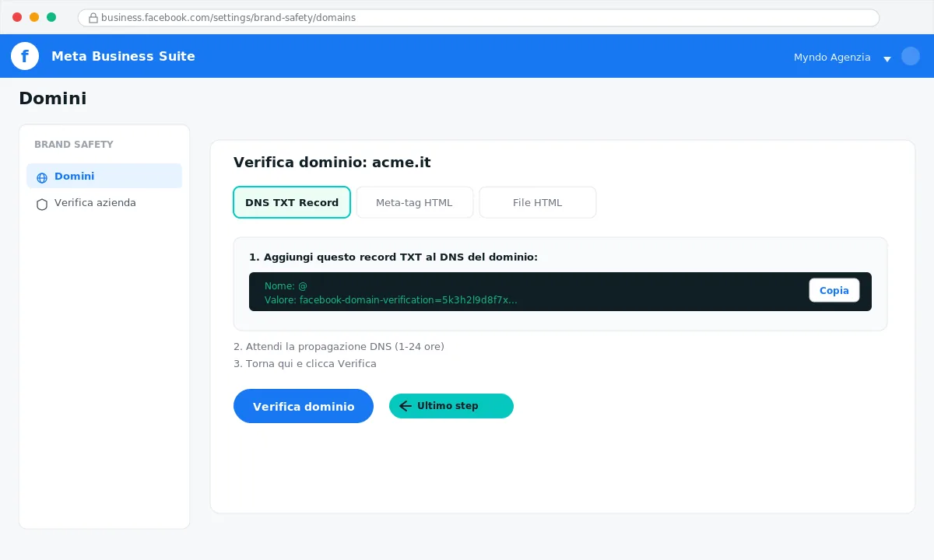Minimize the window with yellow button
The height and width of the screenshot is (560, 934).
(x=34, y=17)
